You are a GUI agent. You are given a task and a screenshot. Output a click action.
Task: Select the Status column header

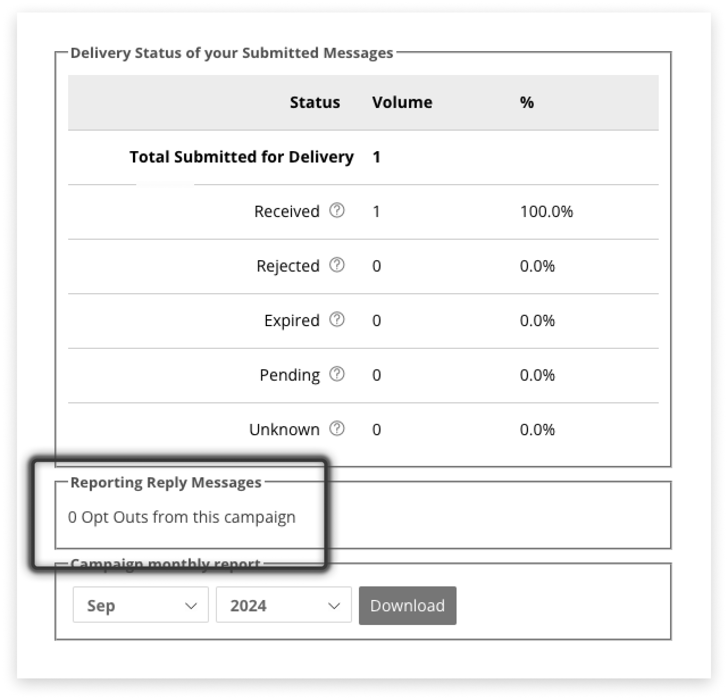coord(315,102)
